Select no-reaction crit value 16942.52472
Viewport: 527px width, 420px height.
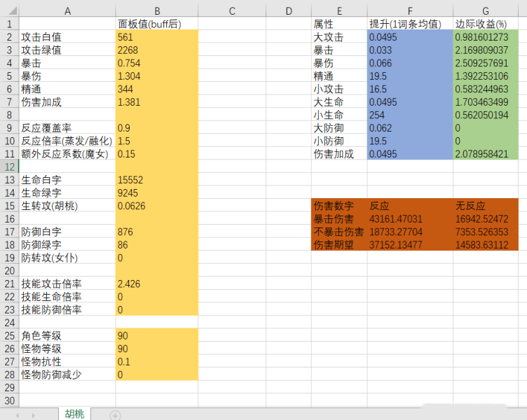click(486, 219)
